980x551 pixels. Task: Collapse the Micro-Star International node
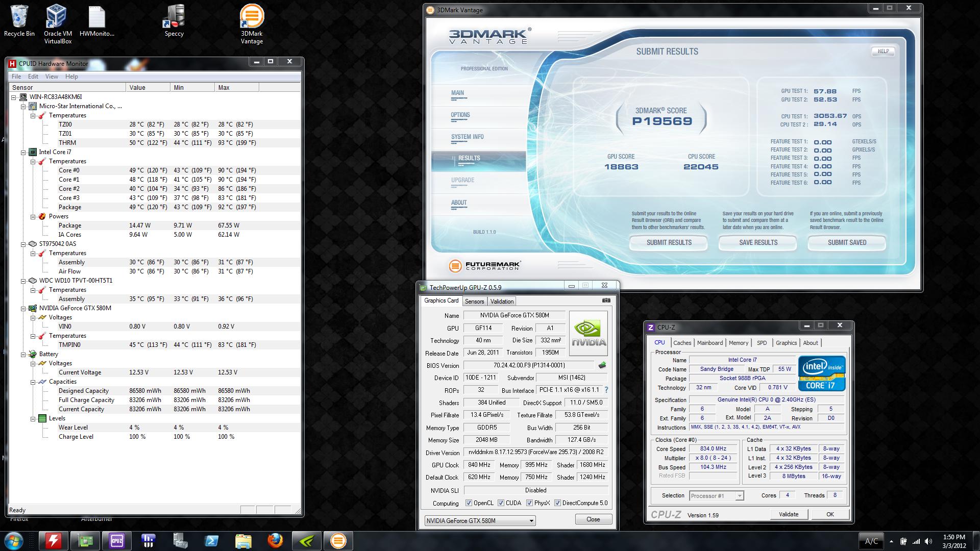tap(23, 106)
